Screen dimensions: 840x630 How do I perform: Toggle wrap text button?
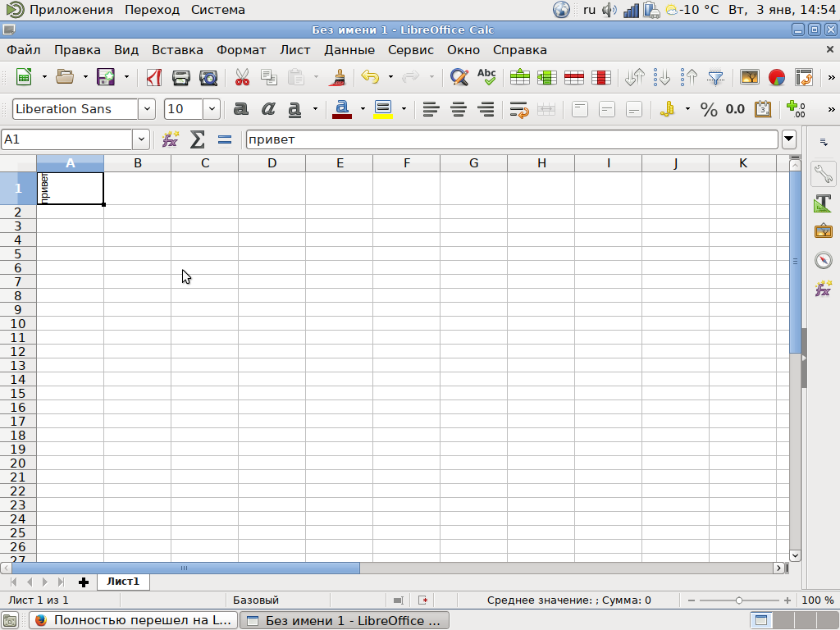519,109
